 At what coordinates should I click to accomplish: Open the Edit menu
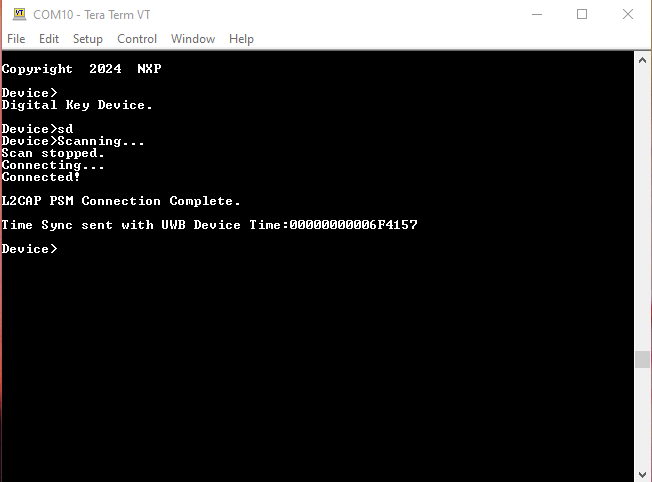pyautogui.click(x=49, y=39)
